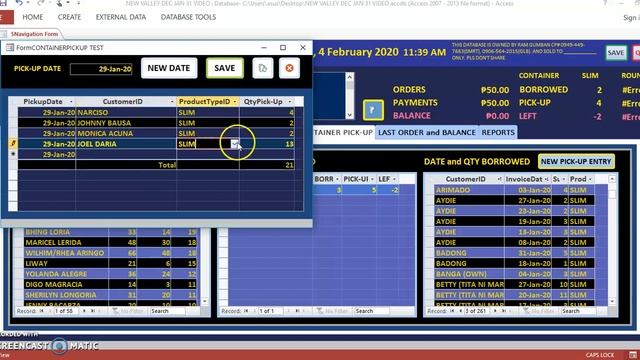The image size is (640, 360).
Task: Select the YOLANDA ALEGRE row
Action: click(x=111, y=274)
